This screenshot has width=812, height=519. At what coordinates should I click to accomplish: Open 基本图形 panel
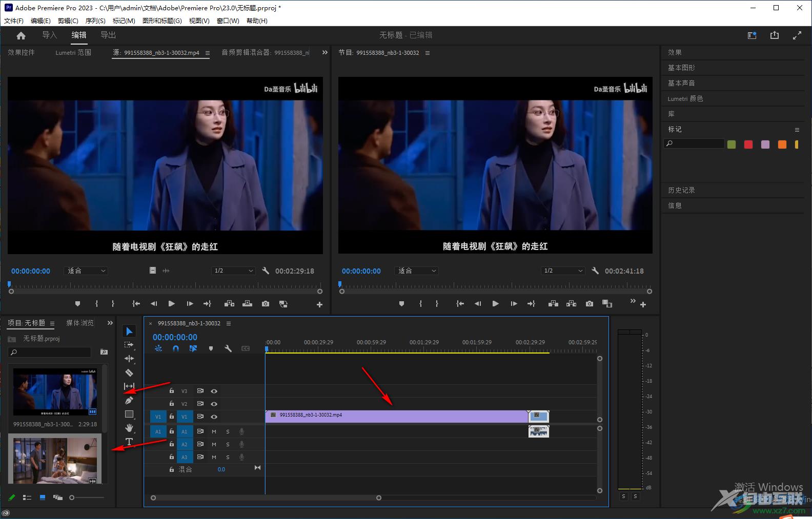[681, 68]
